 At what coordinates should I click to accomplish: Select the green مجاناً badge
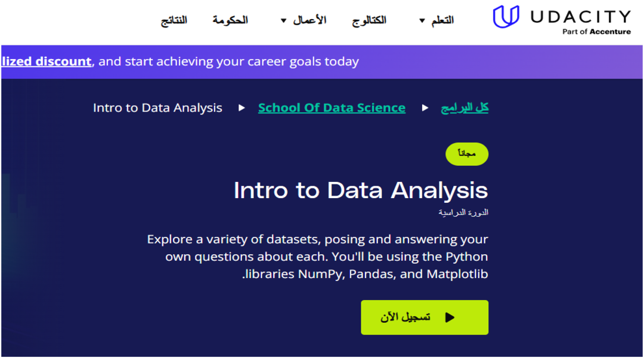pyautogui.click(x=467, y=154)
